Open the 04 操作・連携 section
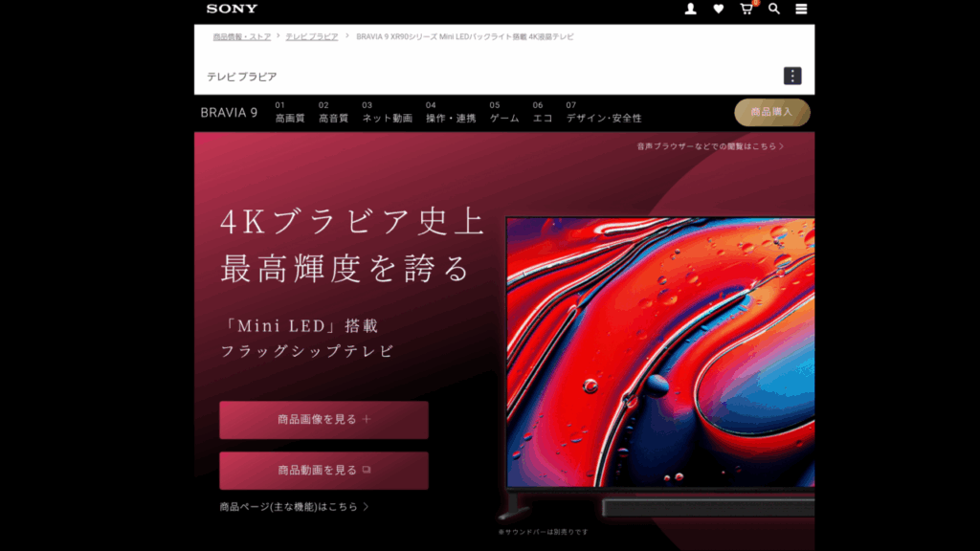This screenshot has width=980, height=551. pyautogui.click(x=451, y=113)
